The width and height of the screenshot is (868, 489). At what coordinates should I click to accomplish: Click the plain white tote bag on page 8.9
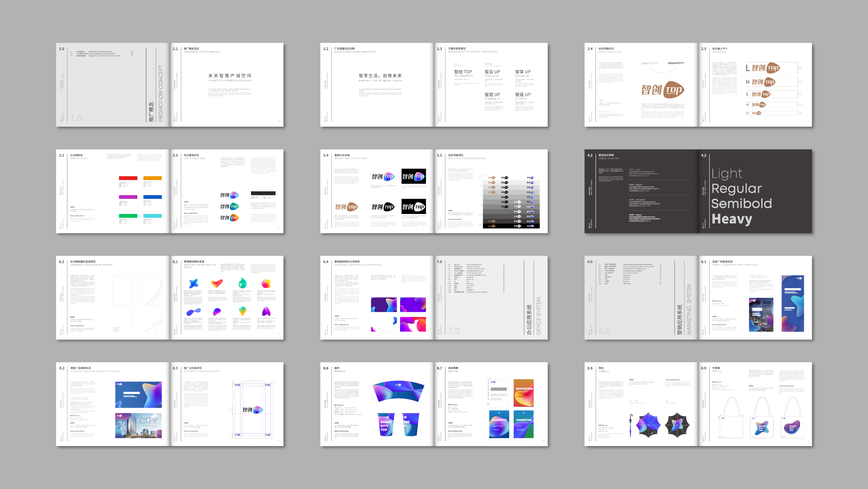(x=731, y=418)
